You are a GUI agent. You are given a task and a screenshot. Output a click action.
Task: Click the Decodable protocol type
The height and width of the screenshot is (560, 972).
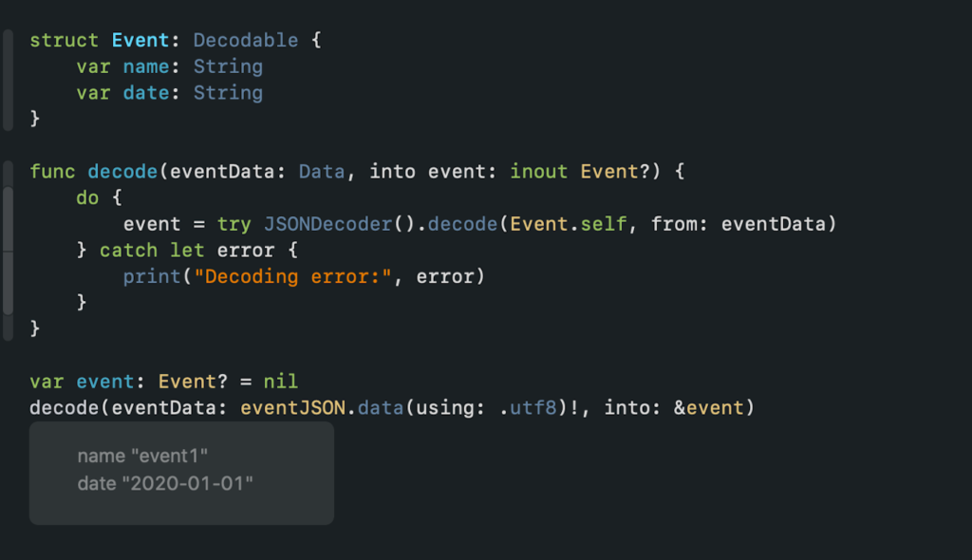[246, 40]
